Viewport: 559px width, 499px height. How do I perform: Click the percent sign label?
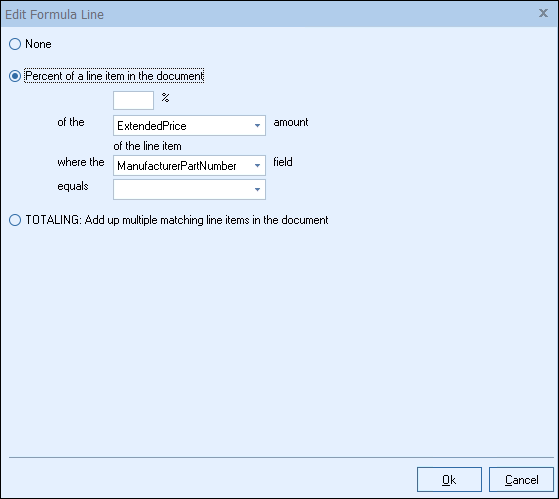tap(165, 97)
